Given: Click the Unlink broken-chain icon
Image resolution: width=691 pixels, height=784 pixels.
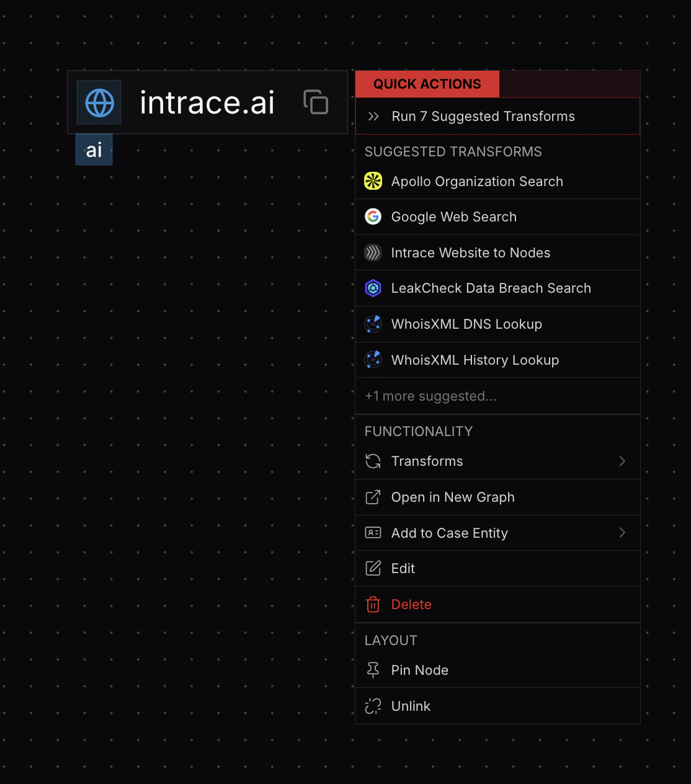Looking at the screenshot, I should (373, 706).
